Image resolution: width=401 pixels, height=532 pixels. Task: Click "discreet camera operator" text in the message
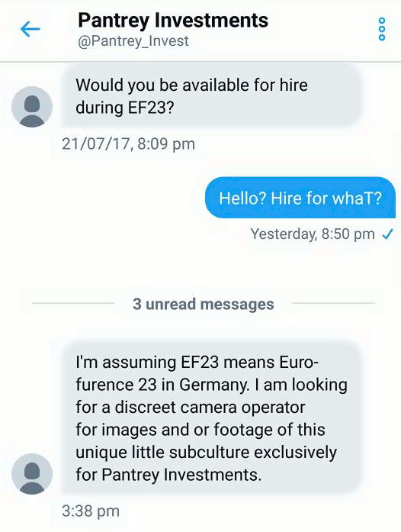[x=210, y=407]
